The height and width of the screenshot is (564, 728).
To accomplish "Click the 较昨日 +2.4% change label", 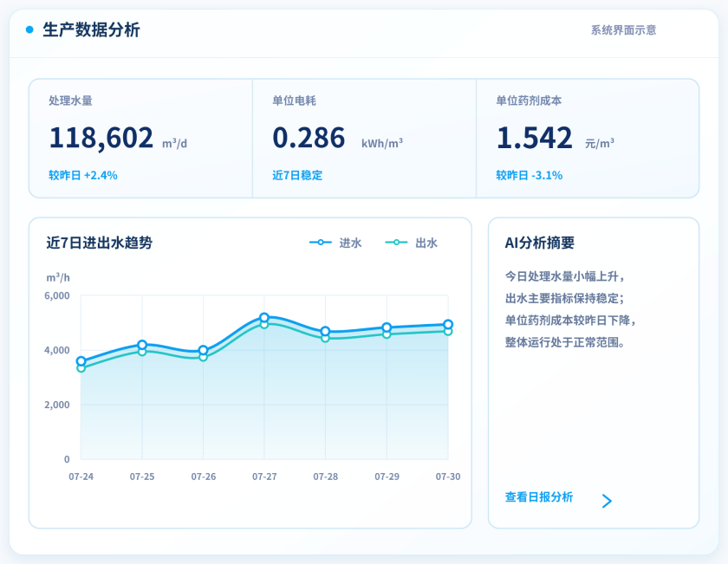I will coord(83,176).
